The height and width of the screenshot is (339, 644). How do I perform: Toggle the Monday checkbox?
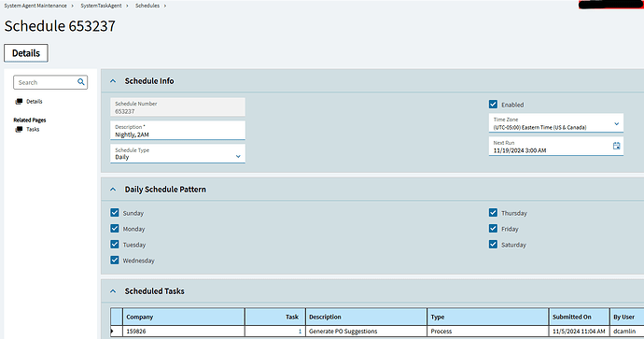pyautogui.click(x=115, y=229)
